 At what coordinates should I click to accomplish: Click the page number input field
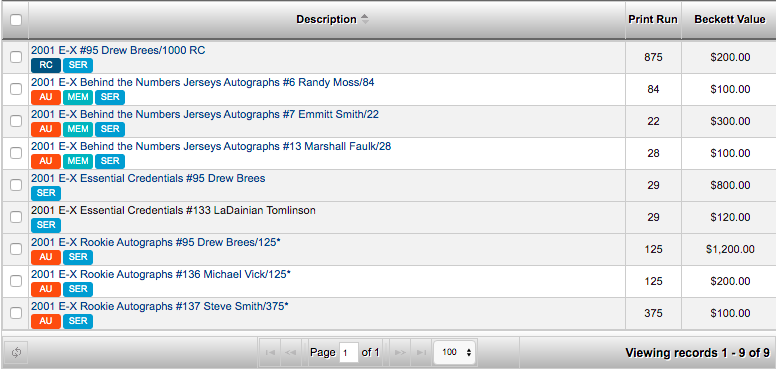click(348, 353)
